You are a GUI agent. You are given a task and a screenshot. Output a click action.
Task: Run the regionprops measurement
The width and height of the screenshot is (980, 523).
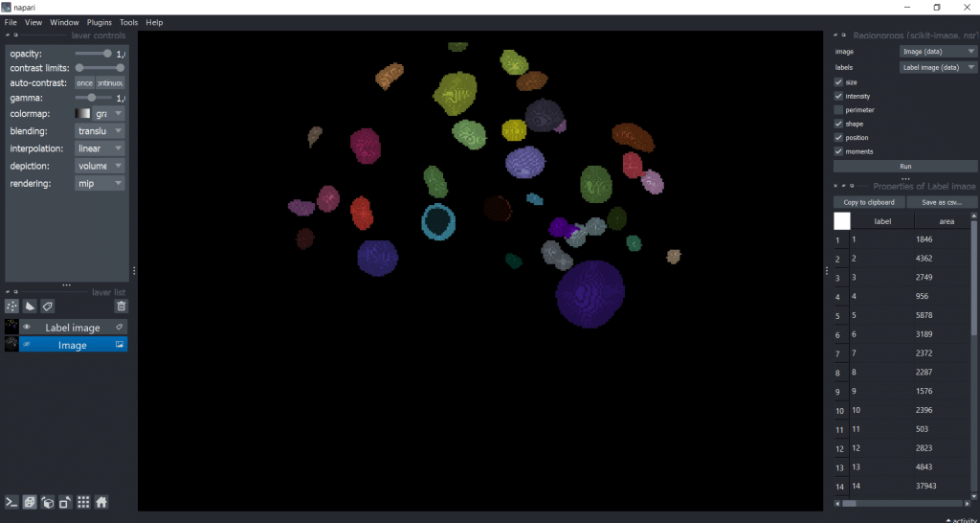[905, 167]
